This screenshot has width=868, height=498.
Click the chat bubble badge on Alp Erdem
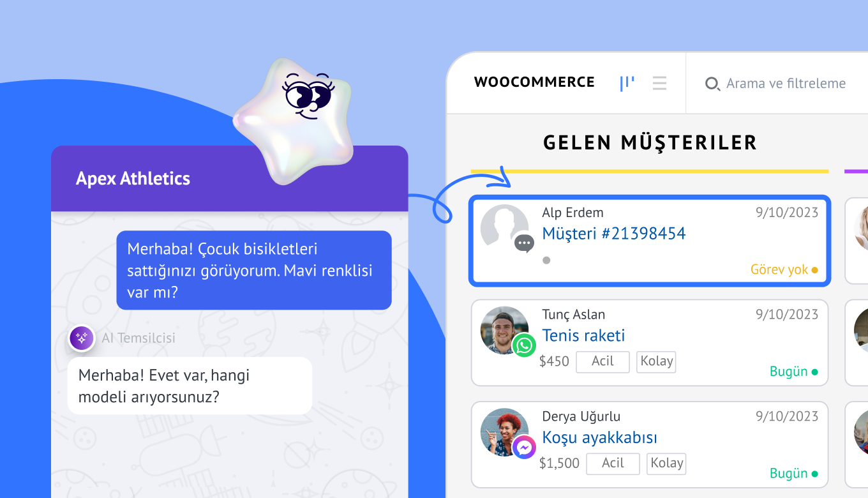coord(524,243)
